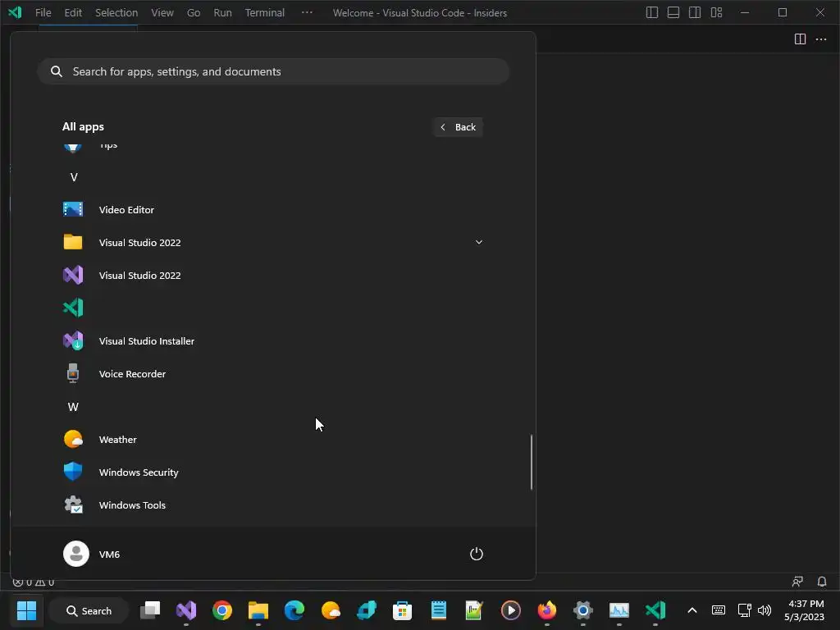The image size is (840, 630).
Task: Toggle VS Code primary side bar layout icon
Action: (x=652, y=12)
